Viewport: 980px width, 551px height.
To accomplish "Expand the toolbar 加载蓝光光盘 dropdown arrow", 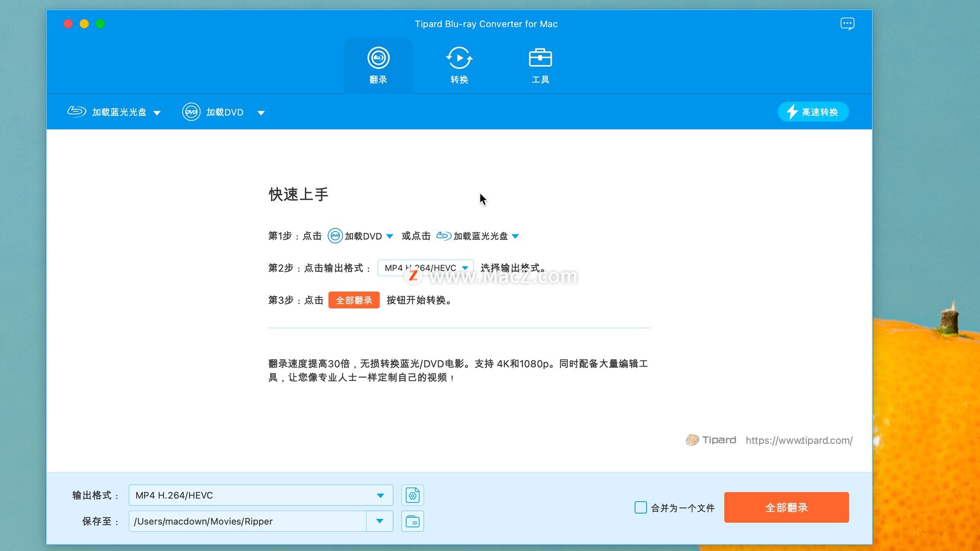I will click(x=157, y=113).
